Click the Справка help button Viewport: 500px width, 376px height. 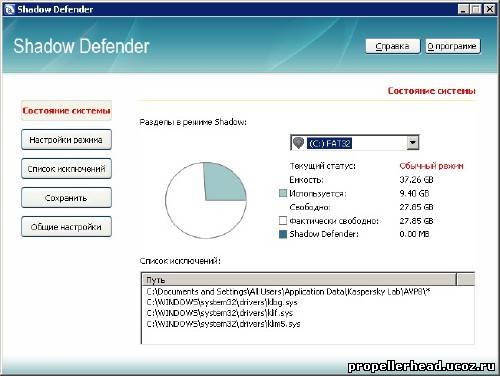click(393, 46)
